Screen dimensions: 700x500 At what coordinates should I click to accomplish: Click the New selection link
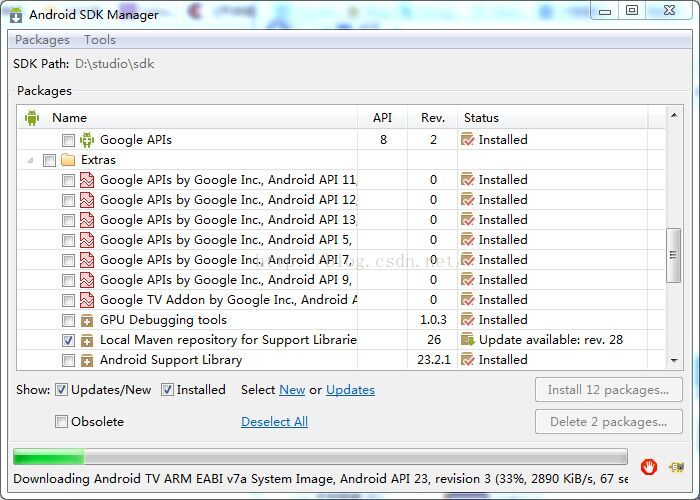(292, 390)
